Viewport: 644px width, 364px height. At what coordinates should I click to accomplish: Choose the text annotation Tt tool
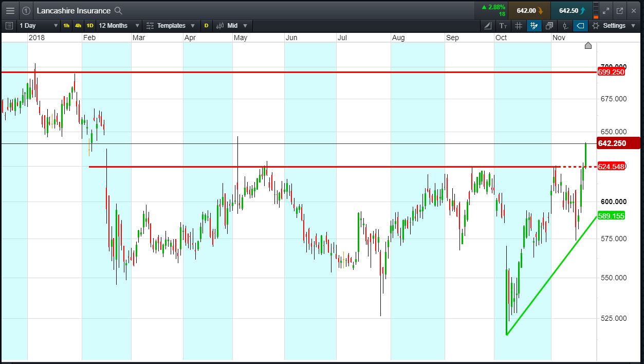tap(503, 25)
